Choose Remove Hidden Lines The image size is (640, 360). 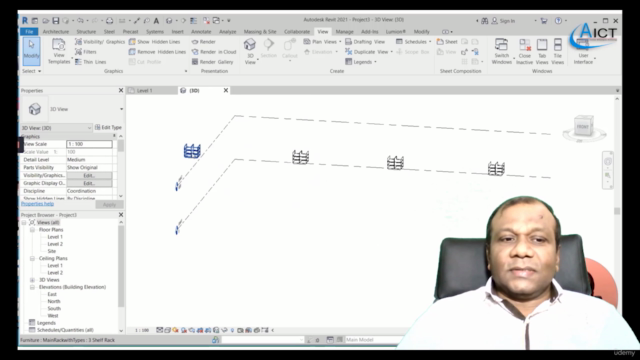(157, 52)
